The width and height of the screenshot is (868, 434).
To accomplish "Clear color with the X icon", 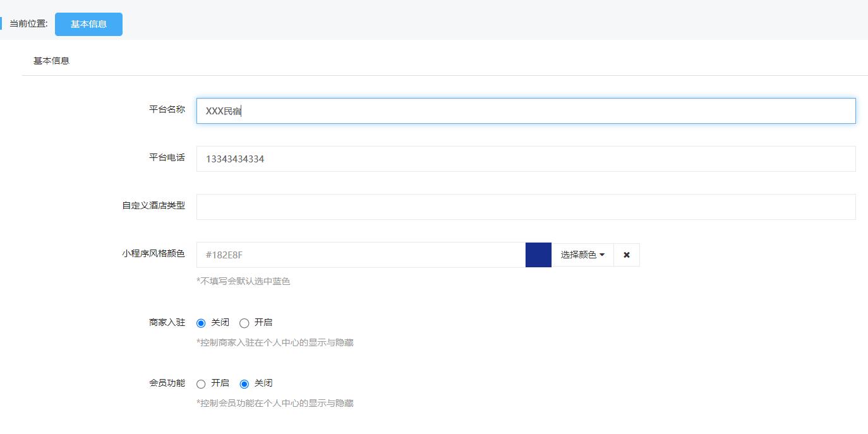I will [627, 255].
